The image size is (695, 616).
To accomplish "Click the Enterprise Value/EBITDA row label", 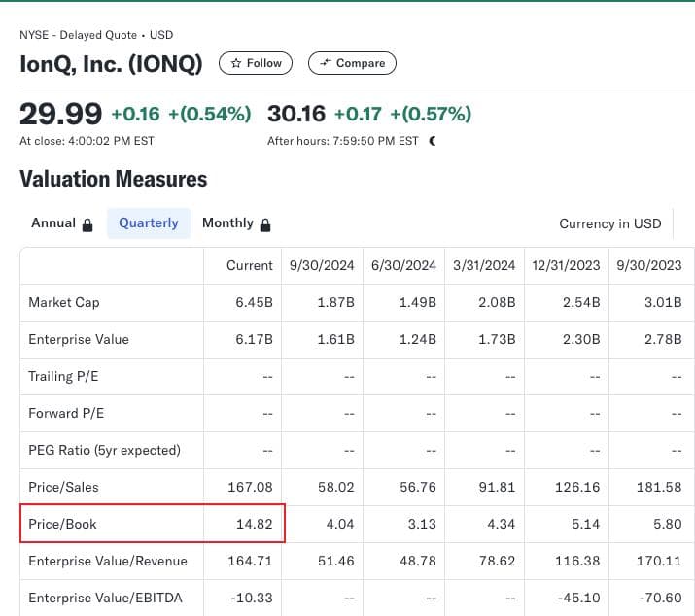I will 105,598.
